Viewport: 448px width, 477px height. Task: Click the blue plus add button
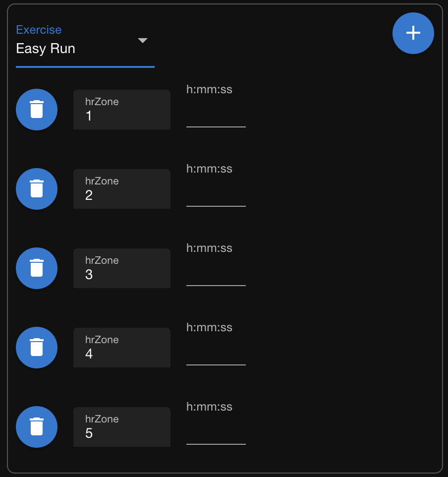(413, 33)
